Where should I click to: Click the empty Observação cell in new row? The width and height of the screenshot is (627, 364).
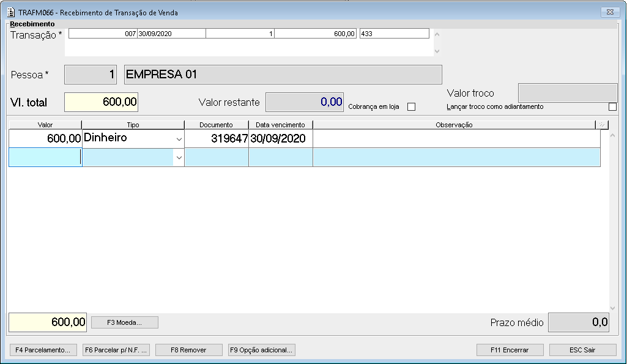[457, 158]
